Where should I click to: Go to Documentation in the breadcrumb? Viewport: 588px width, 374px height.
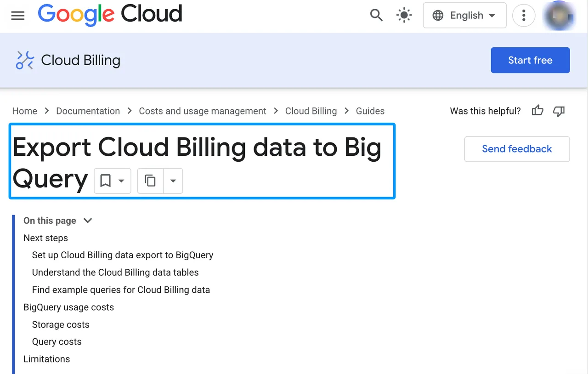tap(88, 111)
